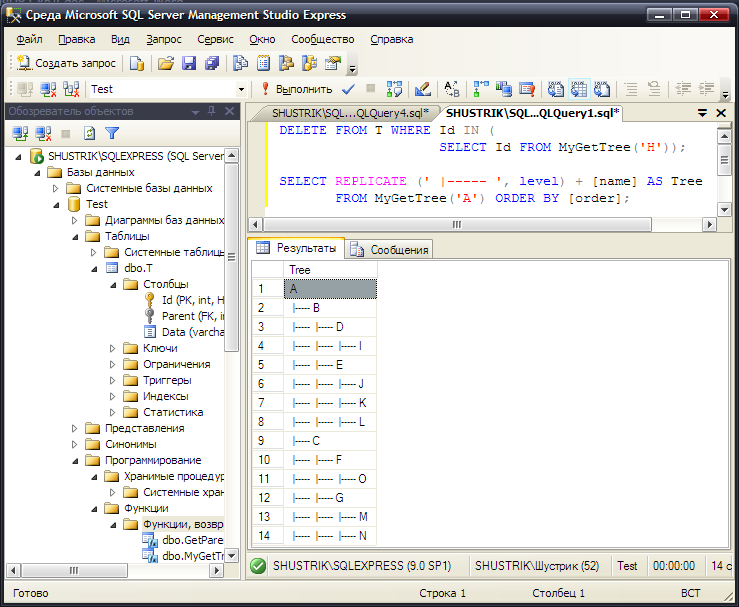Expand the Ключи folder node
The height and width of the screenshot is (607, 739).
(x=112, y=349)
